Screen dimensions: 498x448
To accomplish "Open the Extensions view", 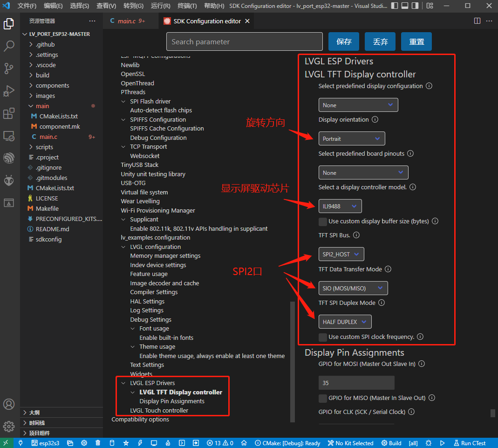I will coord(9,113).
